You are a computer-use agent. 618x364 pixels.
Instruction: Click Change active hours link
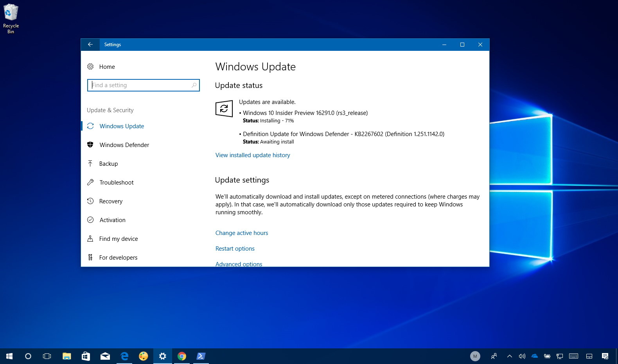[x=242, y=233]
